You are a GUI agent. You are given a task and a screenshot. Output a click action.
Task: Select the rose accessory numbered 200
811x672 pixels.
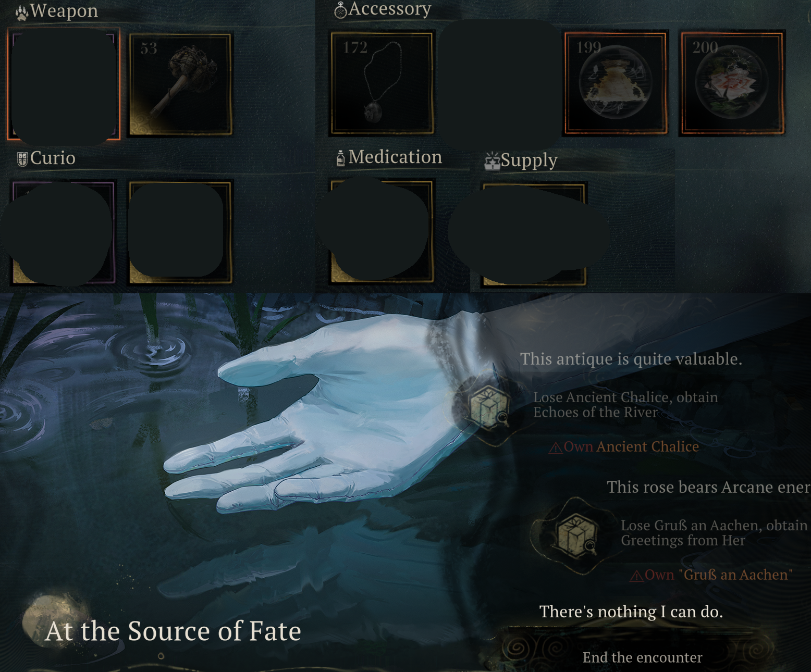732,83
